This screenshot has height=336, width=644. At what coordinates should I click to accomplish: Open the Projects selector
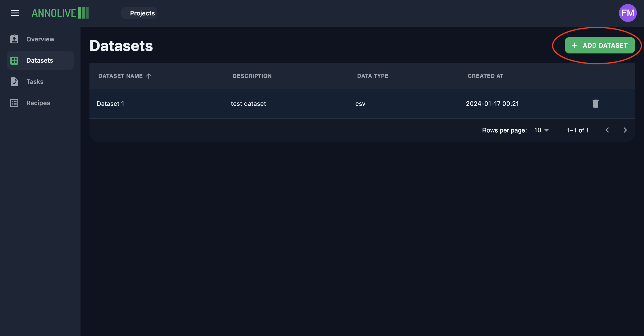click(x=139, y=13)
